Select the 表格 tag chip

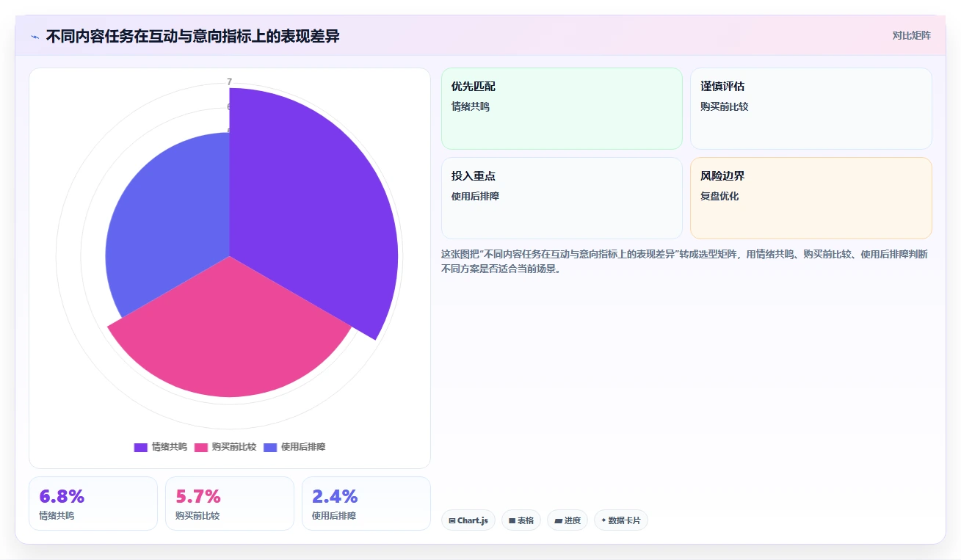coord(521,520)
